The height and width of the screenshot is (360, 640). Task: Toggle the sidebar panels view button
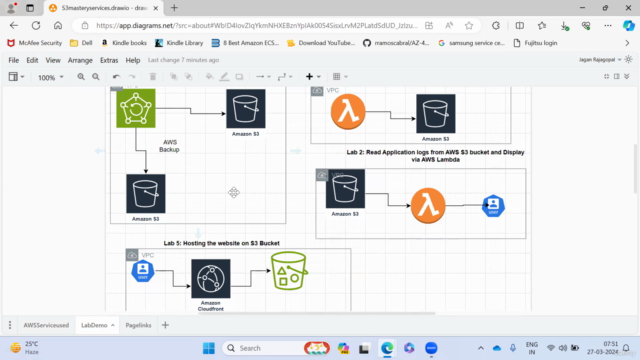point(16,77)
